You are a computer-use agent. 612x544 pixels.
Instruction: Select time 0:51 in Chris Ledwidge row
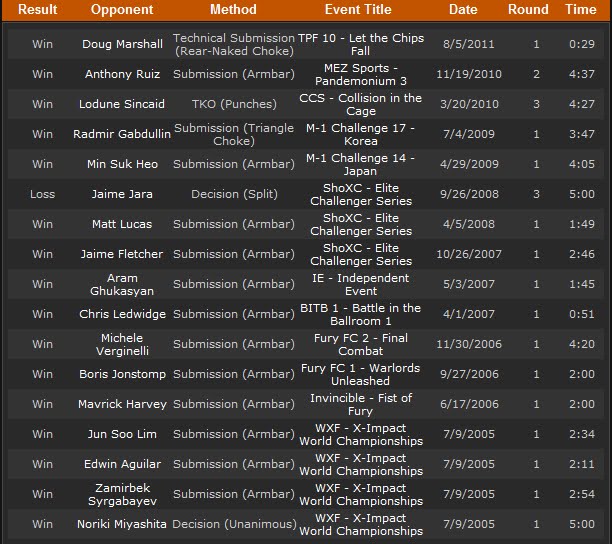pyautogui.click(x=582, y=314)
